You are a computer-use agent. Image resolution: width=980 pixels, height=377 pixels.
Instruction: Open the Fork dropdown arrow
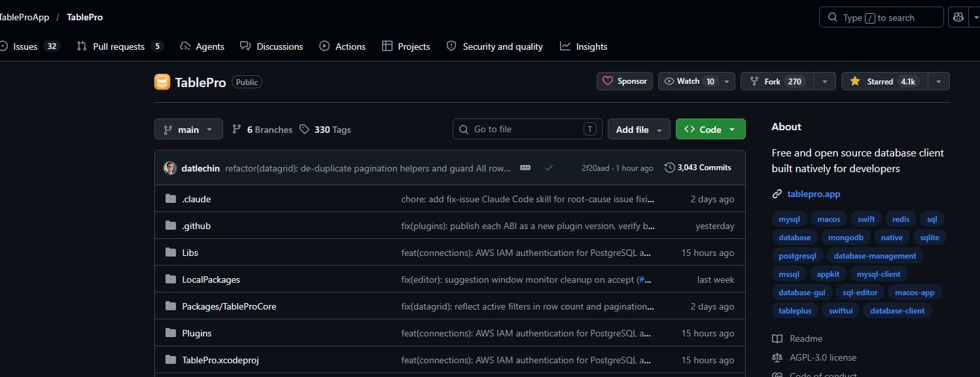(825, 81)
